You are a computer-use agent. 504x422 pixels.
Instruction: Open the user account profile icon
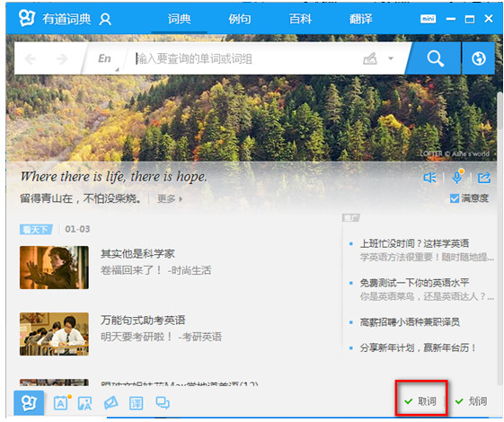coord(105,19)
